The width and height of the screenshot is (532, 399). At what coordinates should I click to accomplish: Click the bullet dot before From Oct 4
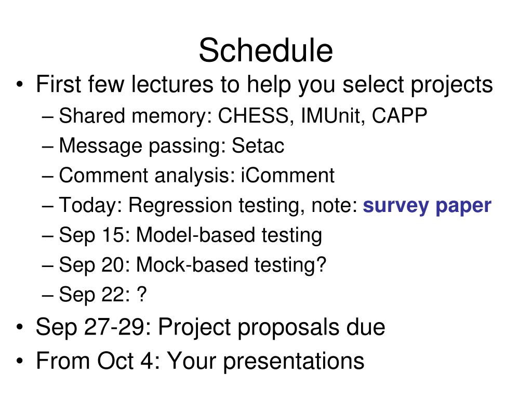(20, 361)
